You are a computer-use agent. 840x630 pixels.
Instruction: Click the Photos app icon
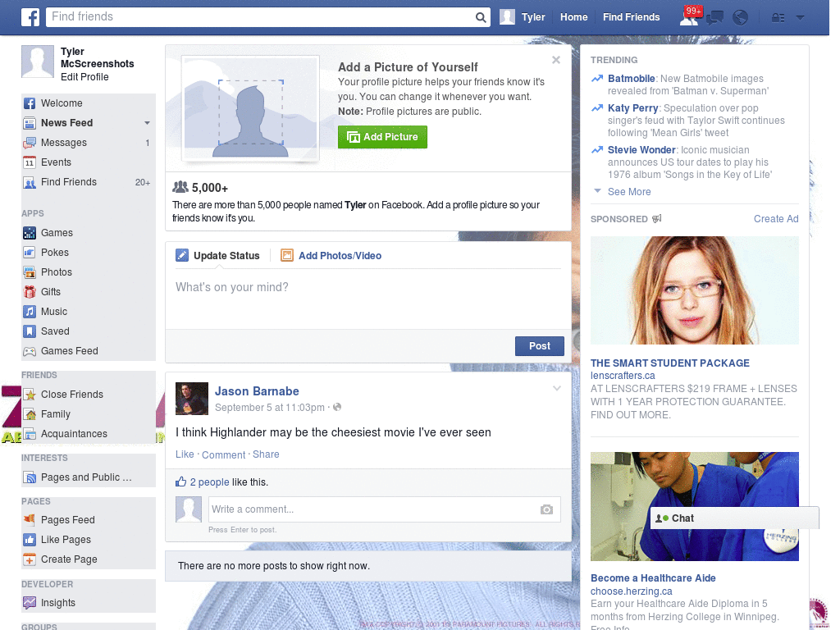pyautogui.click(x=30, y=272)
